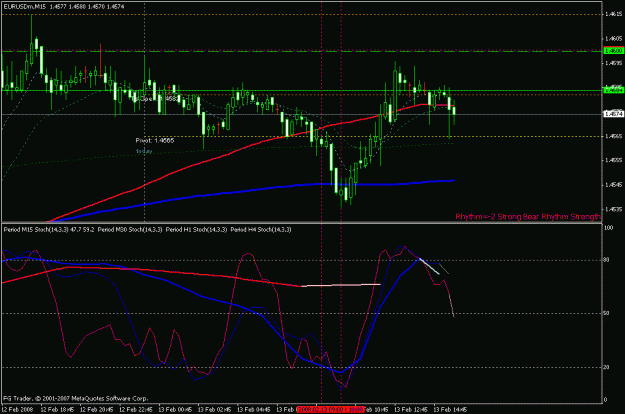Click the '13 Feb 12:45' time axis label
This screenshot has width=625, height=414.
pyautogui.click(x=411, y=410)
